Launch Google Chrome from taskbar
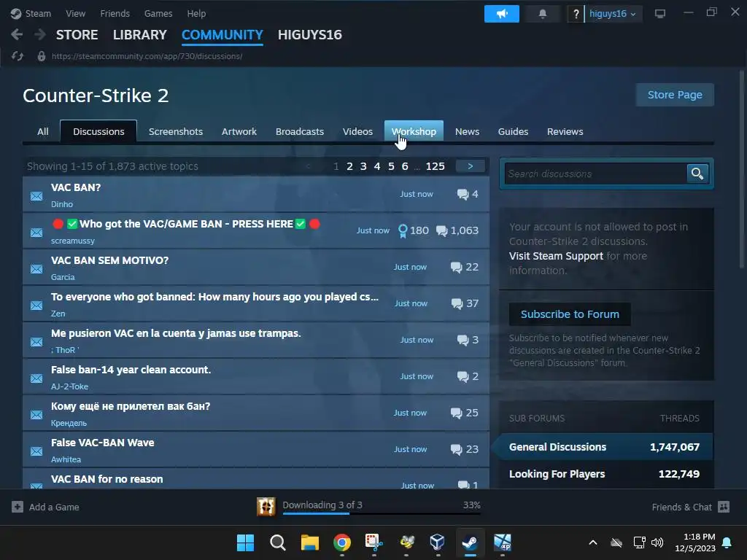Screen dimensions: 747x560 pos(342,542)
